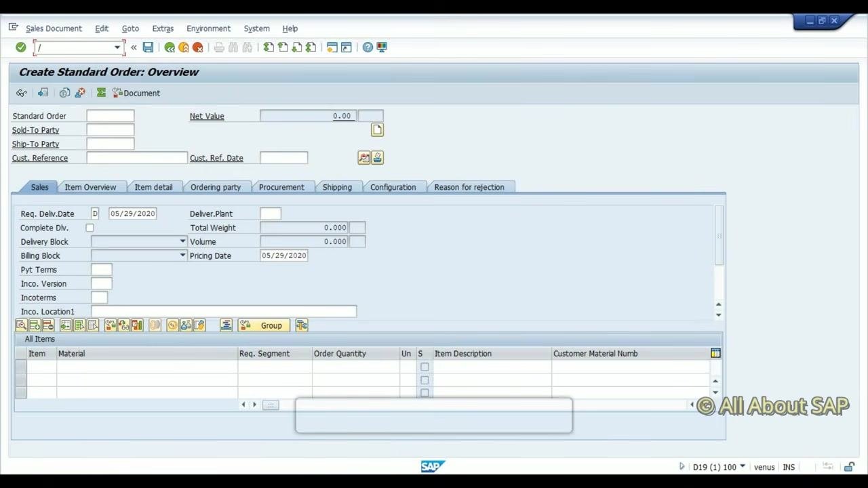Image resolution: width=868 pixels, height=488 pixels.
Task: Click the header area scroll down arrow
Action: click(x=718, y=314)
